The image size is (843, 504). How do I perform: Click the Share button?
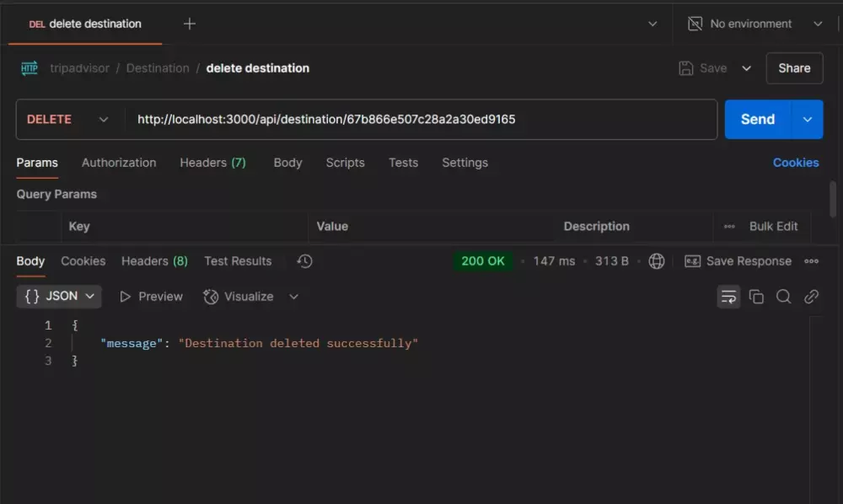point(794,68)
